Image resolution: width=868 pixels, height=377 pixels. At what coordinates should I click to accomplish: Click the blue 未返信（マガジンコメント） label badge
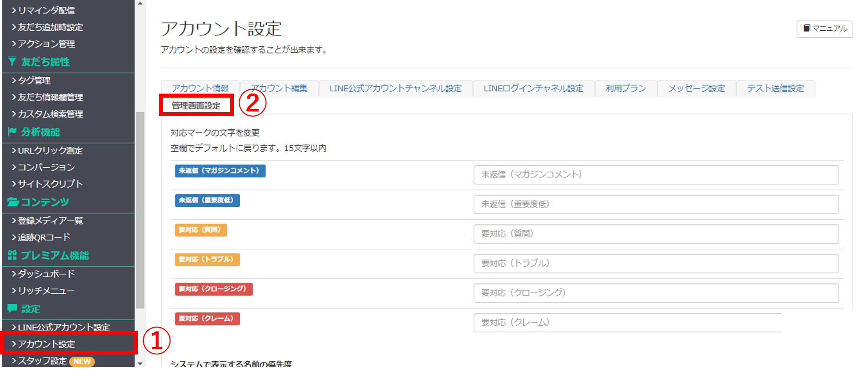click(220, 171)
